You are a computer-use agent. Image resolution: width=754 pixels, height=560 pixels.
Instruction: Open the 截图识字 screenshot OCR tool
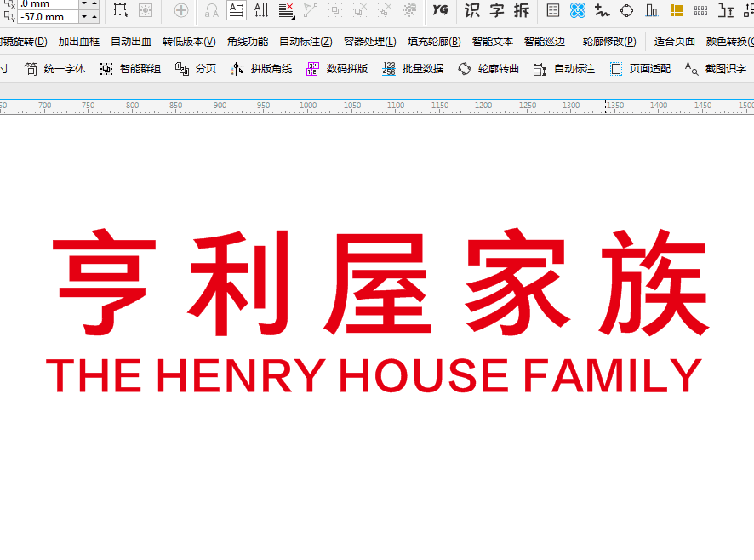point(716,69)
